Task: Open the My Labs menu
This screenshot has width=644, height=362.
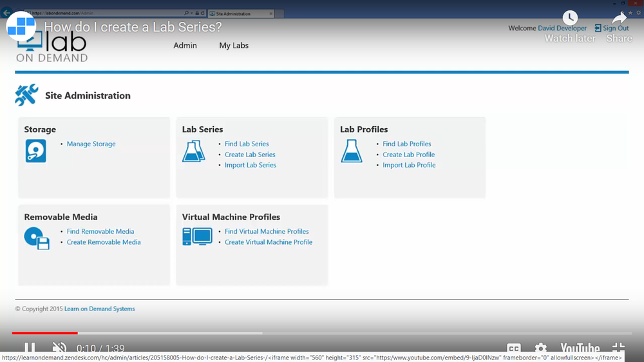Action: (x=234, y=46)
